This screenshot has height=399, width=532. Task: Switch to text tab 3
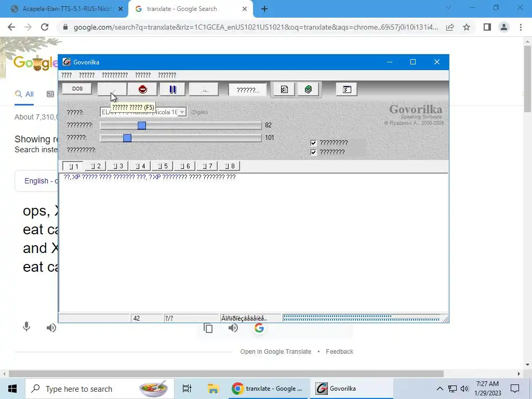118,166
